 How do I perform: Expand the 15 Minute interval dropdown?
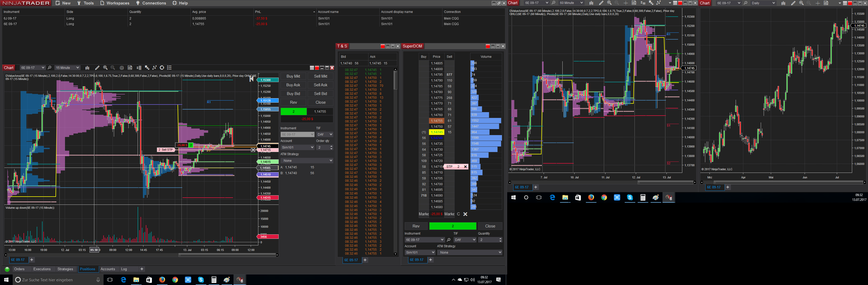pyautogui.click(x=67, y=68)
